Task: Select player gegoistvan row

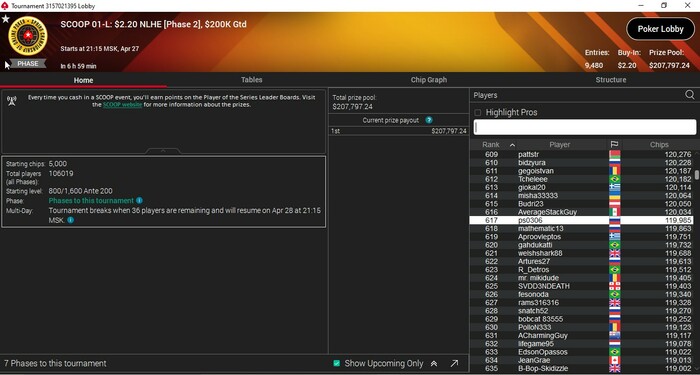Action: coord(581,171)
